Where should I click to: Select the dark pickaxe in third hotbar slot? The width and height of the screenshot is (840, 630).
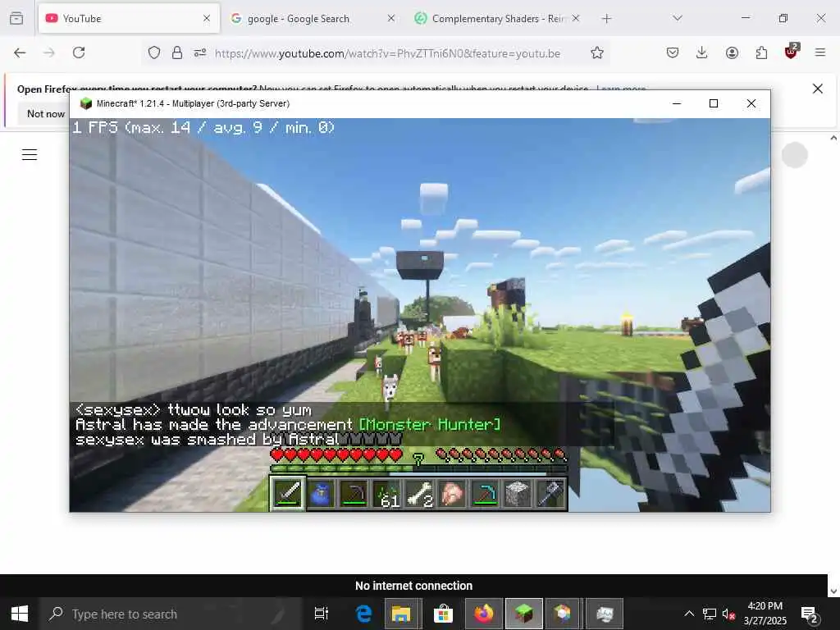(x=354, y=493)
